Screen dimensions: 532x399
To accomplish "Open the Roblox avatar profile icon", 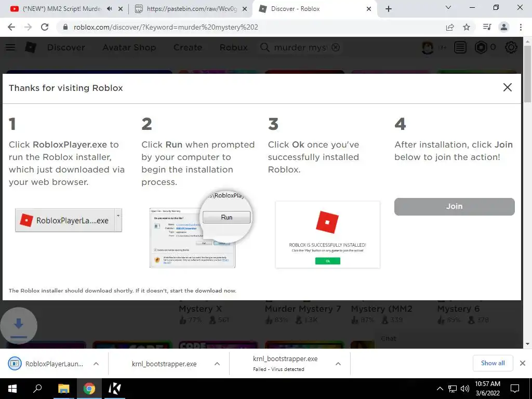I will tap(428, 47).
